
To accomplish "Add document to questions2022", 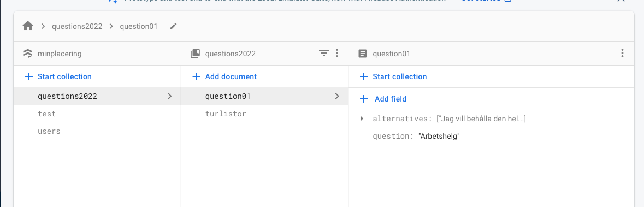I will point(224,77).
